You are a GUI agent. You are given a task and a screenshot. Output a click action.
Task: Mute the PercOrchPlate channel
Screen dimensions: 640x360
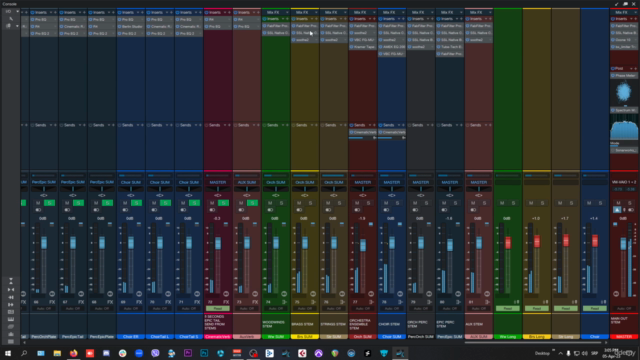(38, 203)
